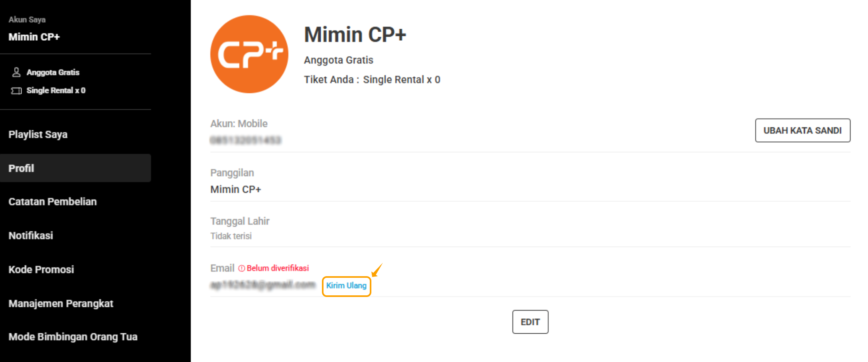Click the user icon beside Anggota Gratis

pyautogui.click(x=16, y=72)
